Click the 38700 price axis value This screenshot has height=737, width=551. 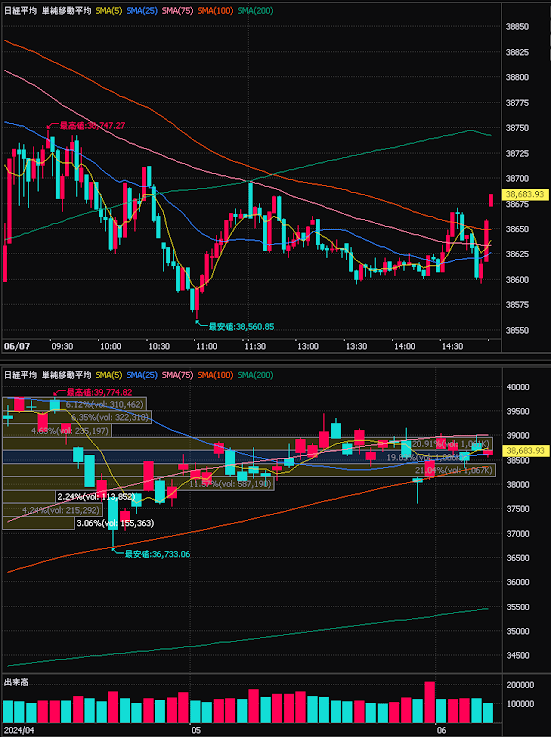517,179
